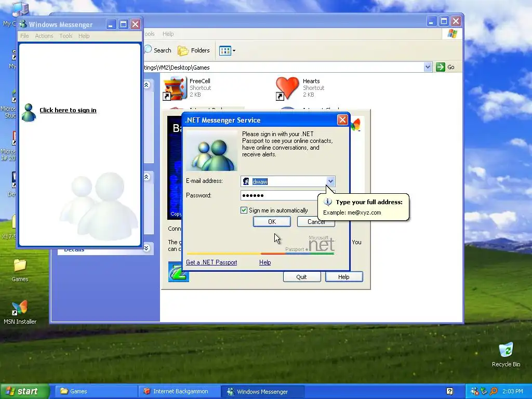This screenshot has height=399, width=532.
Task: Click the Messenger icon in system tray
Action: tap(474, 391)
